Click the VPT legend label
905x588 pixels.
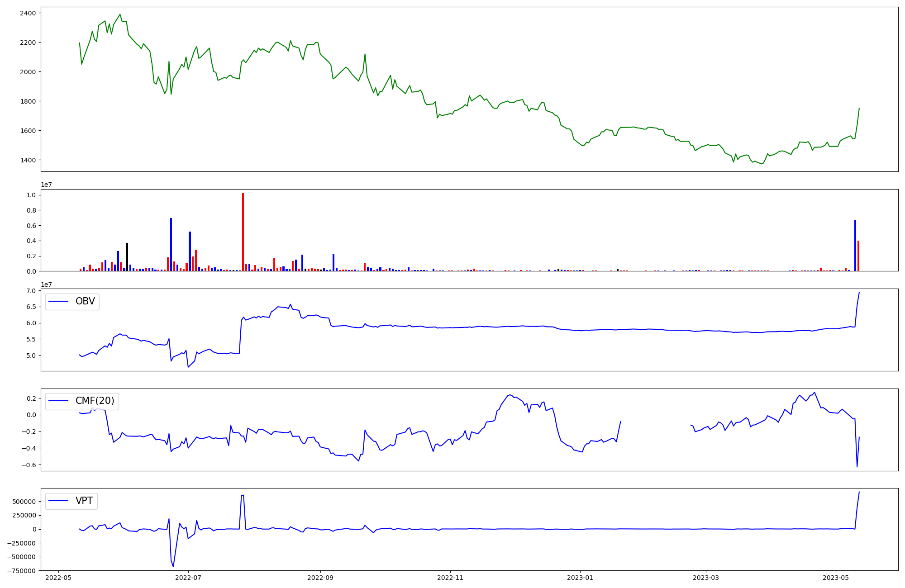pos(84,501)
